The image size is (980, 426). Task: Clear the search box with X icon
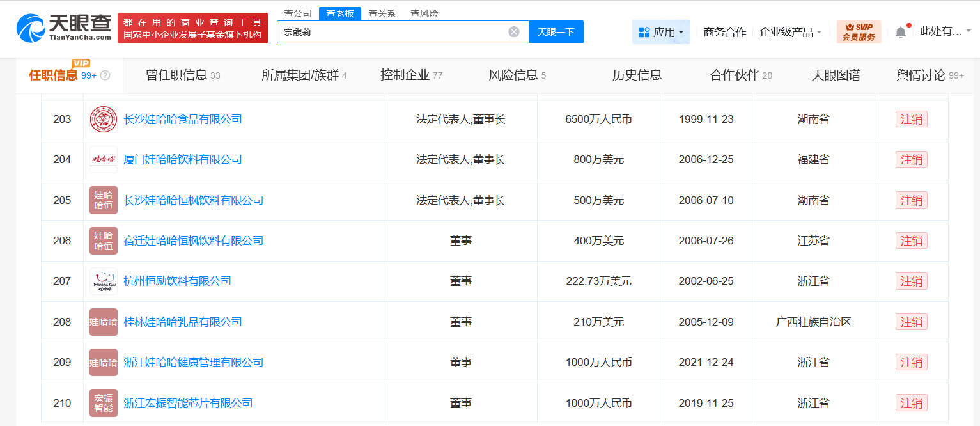pos(514,32)
